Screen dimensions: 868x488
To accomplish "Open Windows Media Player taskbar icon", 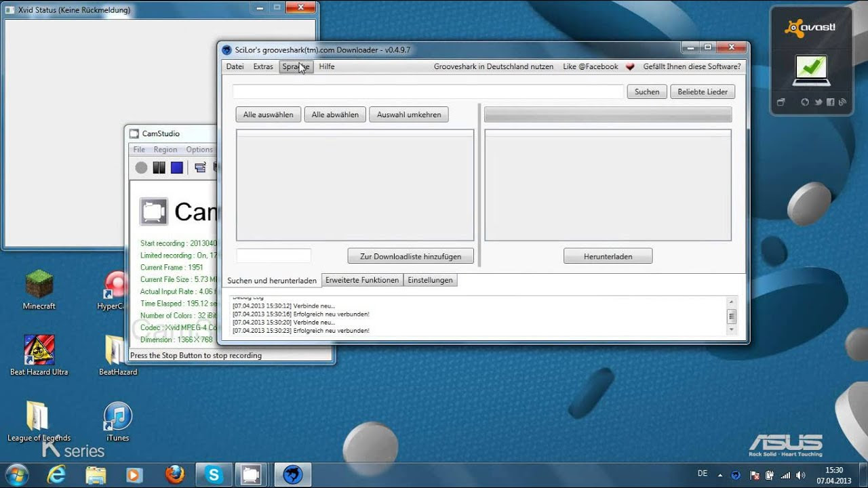I will 135,474.
